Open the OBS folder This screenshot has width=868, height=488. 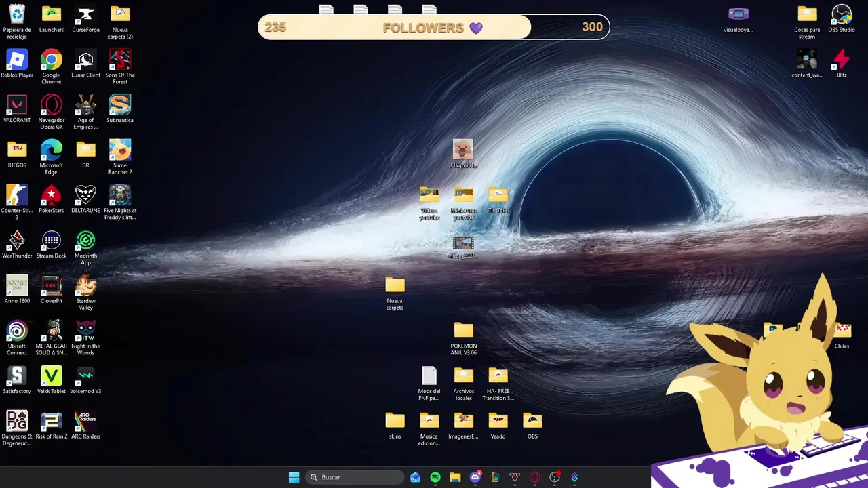point(532,421)
